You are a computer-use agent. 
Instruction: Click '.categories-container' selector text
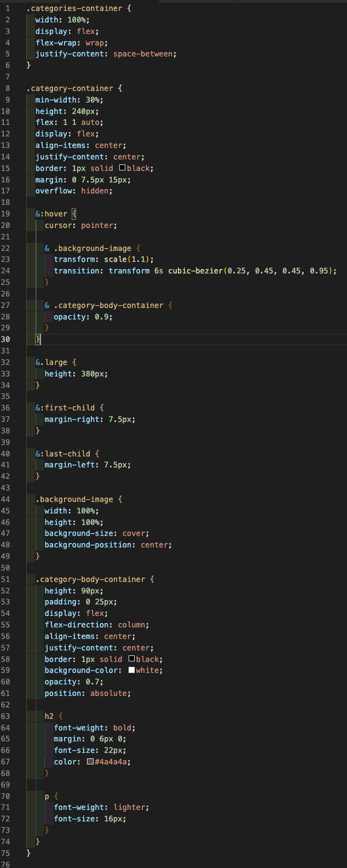(x=74, y=8)
